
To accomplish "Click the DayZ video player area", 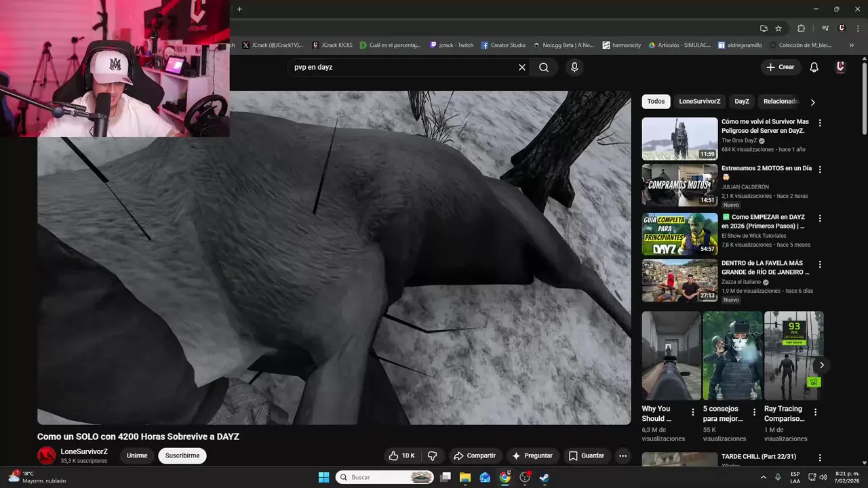I will click(334, 258).
